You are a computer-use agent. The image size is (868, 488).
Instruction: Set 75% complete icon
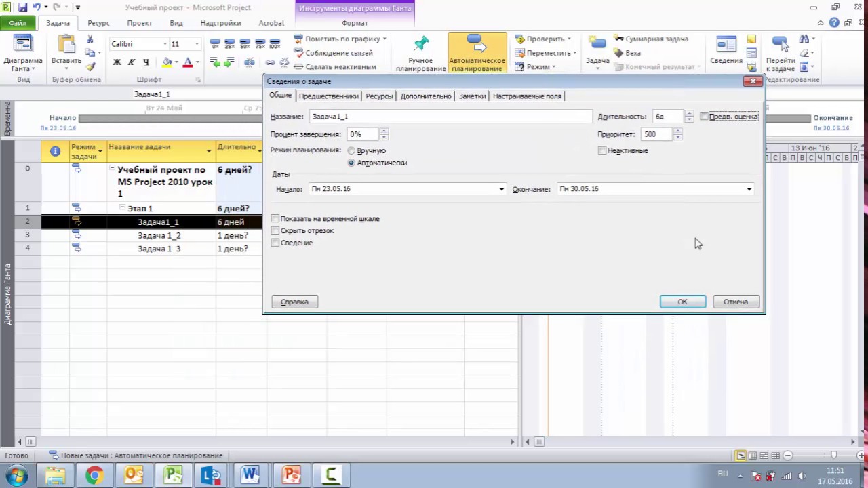(x=260, y=44)
